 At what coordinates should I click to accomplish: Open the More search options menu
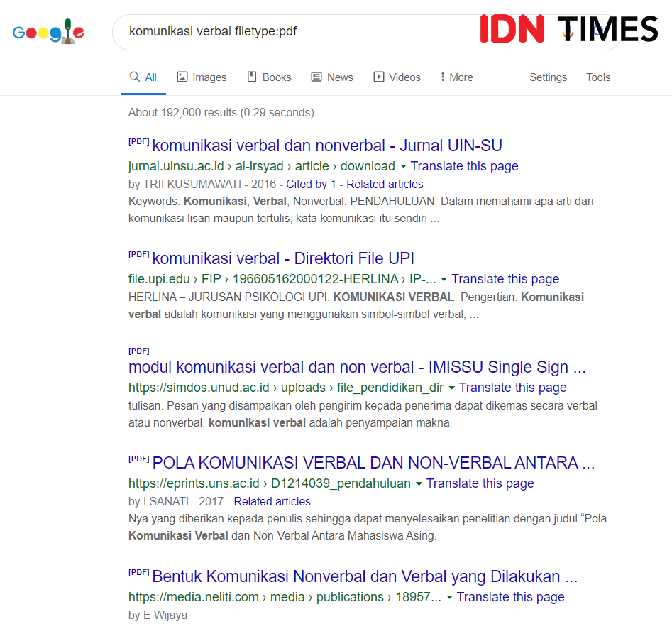pyautogui.click(x=456, y=77)
